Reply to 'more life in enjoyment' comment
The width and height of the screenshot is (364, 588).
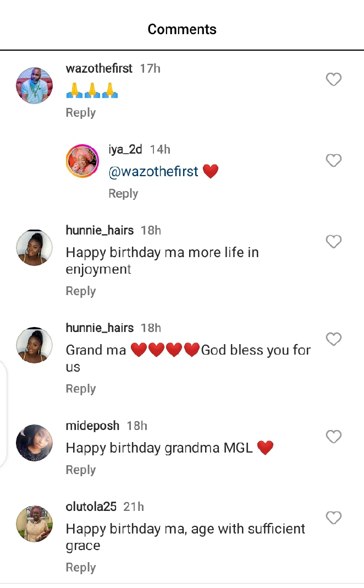coord(81,291)
